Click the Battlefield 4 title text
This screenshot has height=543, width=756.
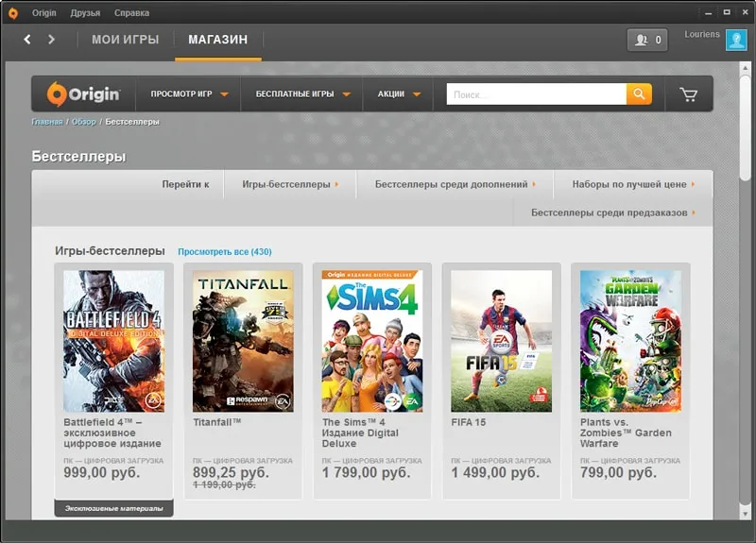tap(112, 433)
